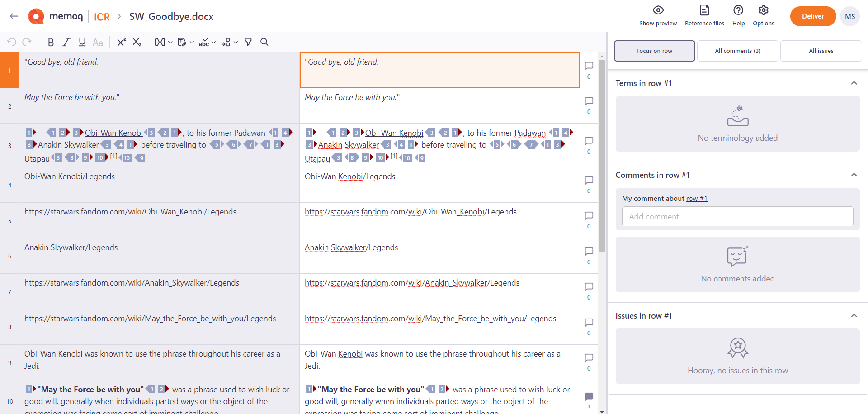Screen dimensions: 868x414
Task: Apply subscript formatting
Action: coord(137,42)
